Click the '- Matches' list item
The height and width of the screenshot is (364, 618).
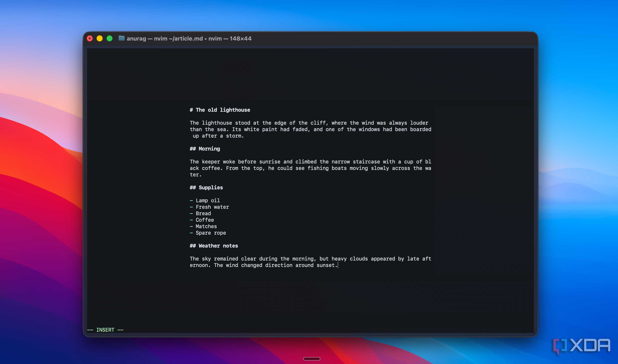(203, 226)
